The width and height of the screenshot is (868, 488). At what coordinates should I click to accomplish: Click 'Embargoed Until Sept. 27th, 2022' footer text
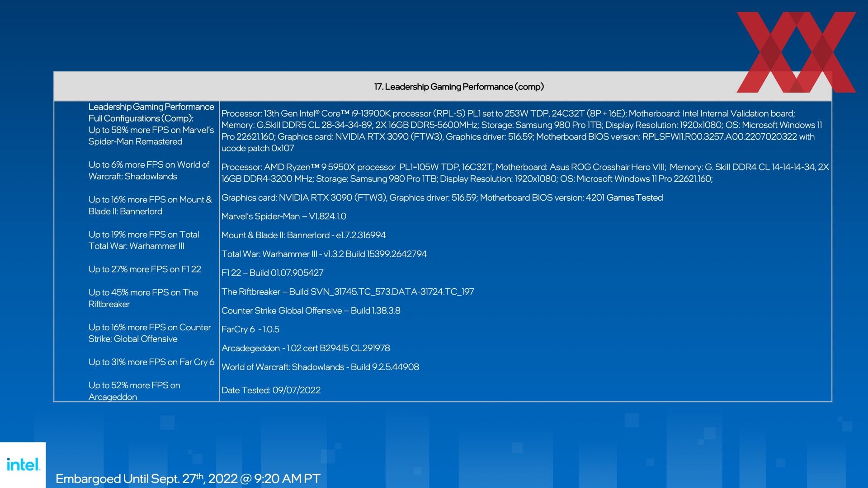[x=188, y=478]
